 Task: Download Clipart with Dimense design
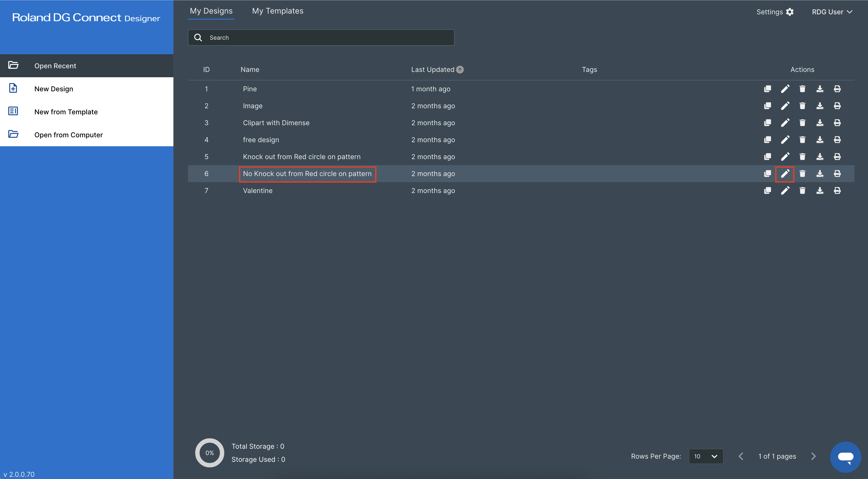[x=820, y=123]
